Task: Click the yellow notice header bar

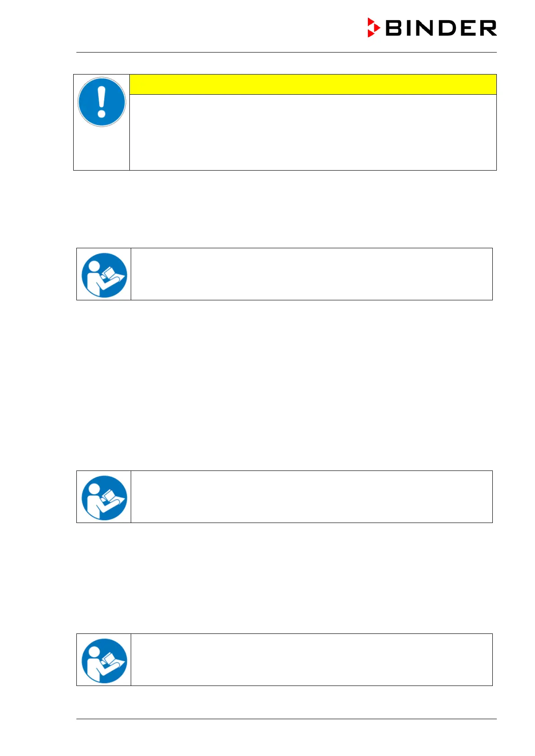Action: (x=313, y=84)
